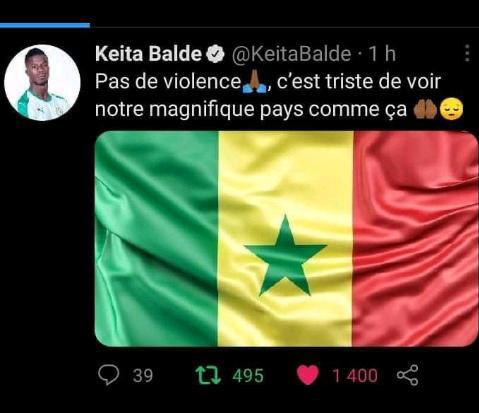The height and width of the screenshot is (413, 479).
Task: Click the Keita Balde display name
Action: (149, 53)
